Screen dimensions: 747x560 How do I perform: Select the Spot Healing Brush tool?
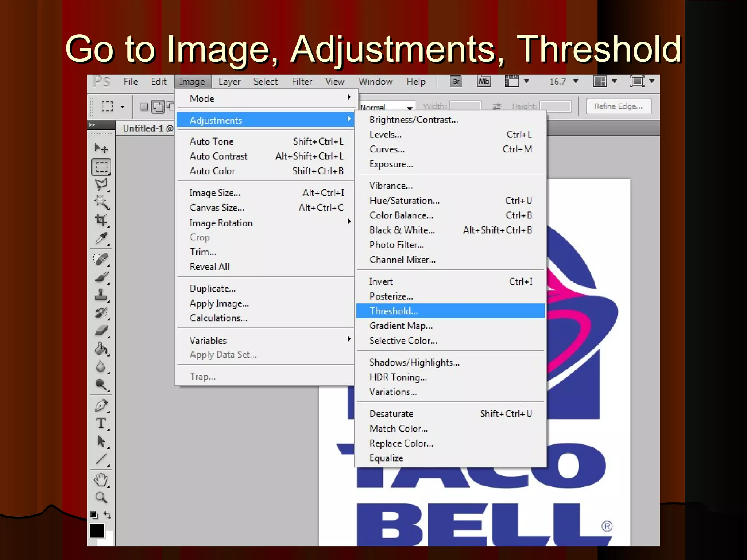101,259
